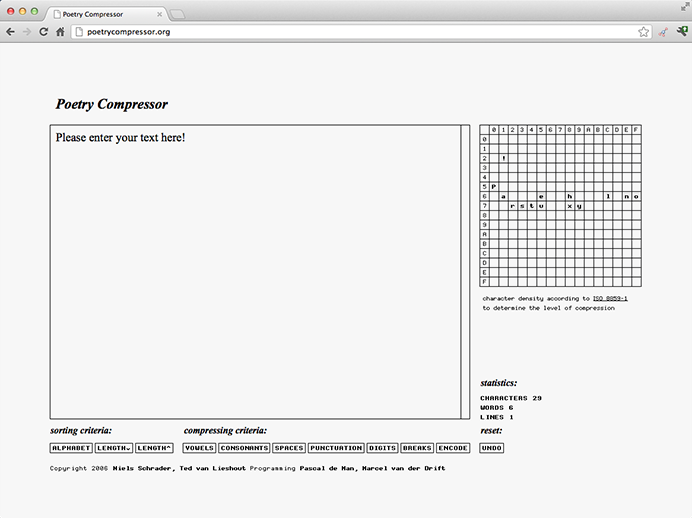Click inside the poem text entry area

point(255,270)
